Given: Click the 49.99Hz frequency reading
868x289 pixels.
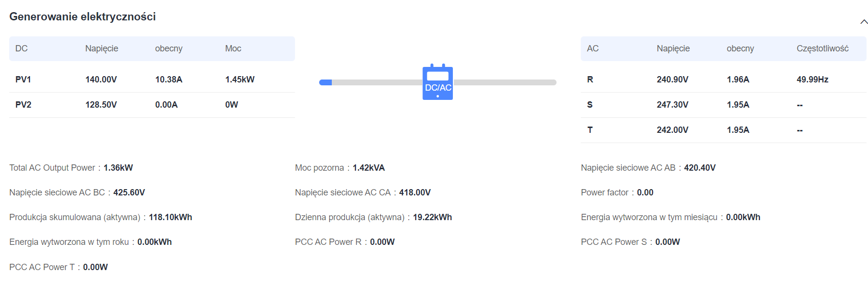Looking at the screenshot, I should (812, 80).
